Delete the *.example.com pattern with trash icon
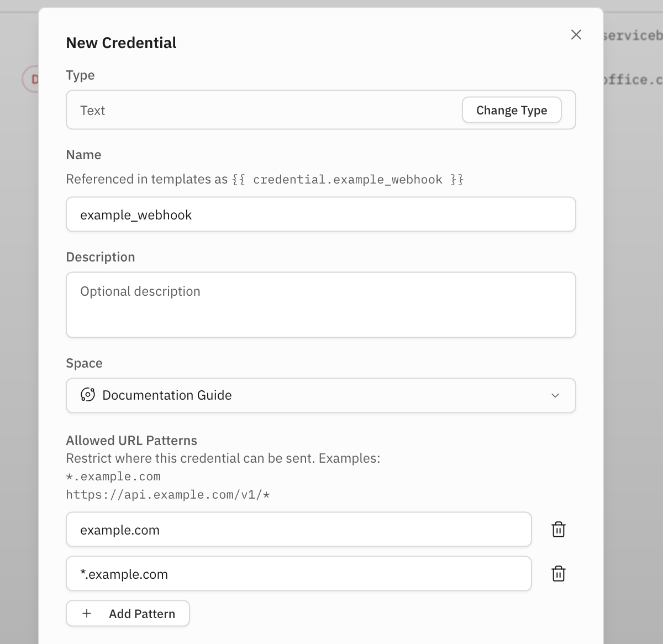663x644 pixels. [559, 574]
